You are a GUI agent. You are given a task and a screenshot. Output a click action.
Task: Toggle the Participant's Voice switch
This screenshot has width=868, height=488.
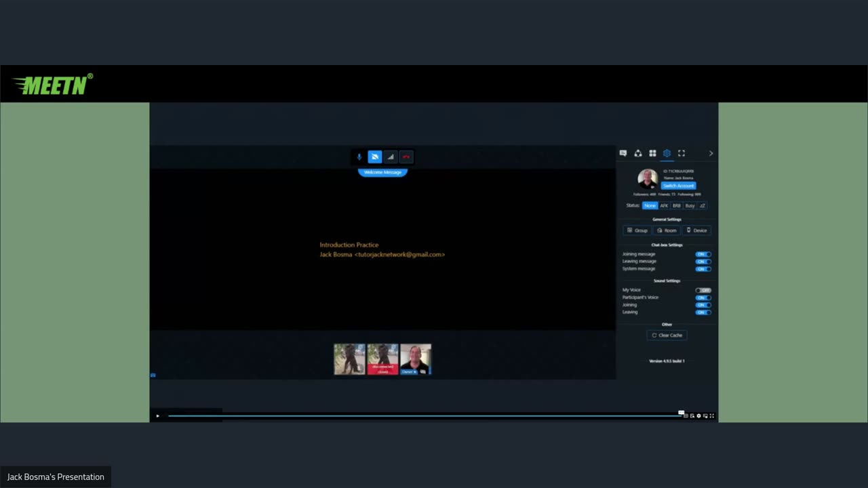pyautogui.click(x=703, y=298)
